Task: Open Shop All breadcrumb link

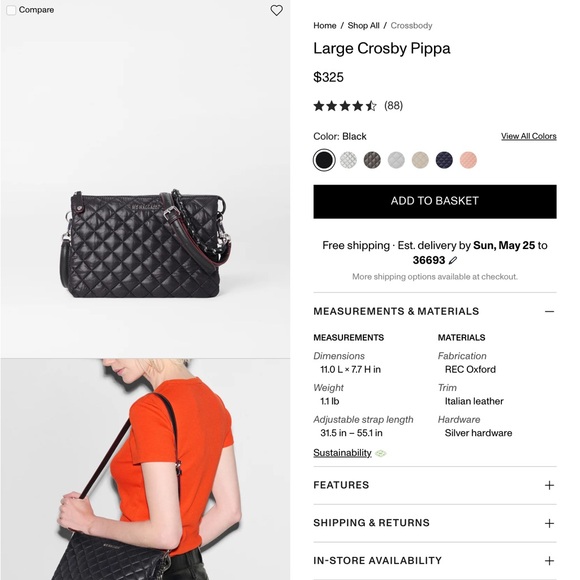Action: (x=363, y=26)
